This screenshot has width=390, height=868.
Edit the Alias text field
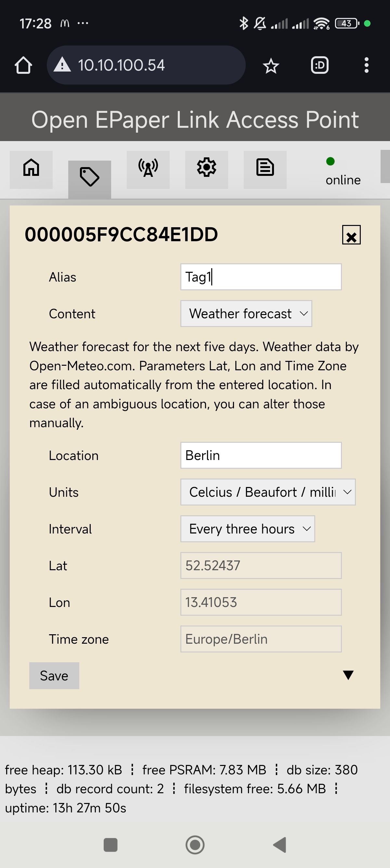[261, 277]
